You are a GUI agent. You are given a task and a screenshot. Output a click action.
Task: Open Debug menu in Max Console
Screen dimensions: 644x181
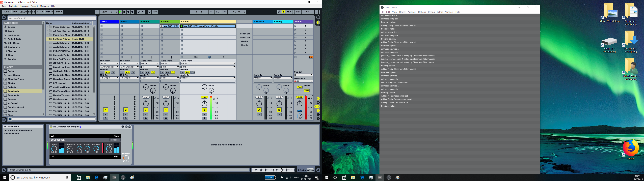coord(431,12)
